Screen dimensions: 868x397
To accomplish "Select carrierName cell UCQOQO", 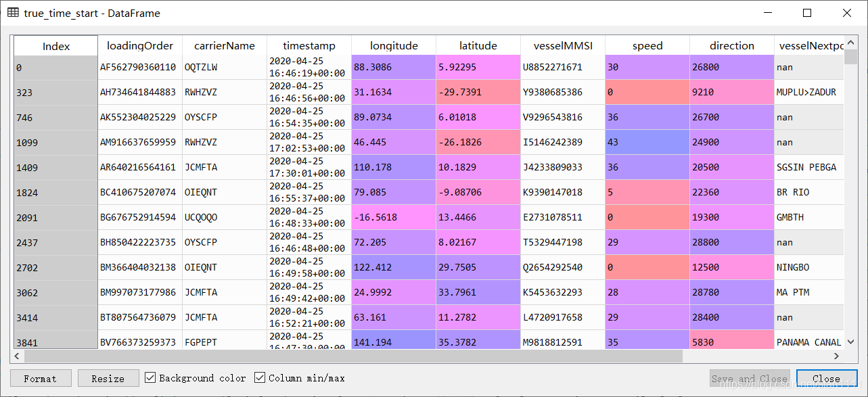I will (x=225, y=217).
